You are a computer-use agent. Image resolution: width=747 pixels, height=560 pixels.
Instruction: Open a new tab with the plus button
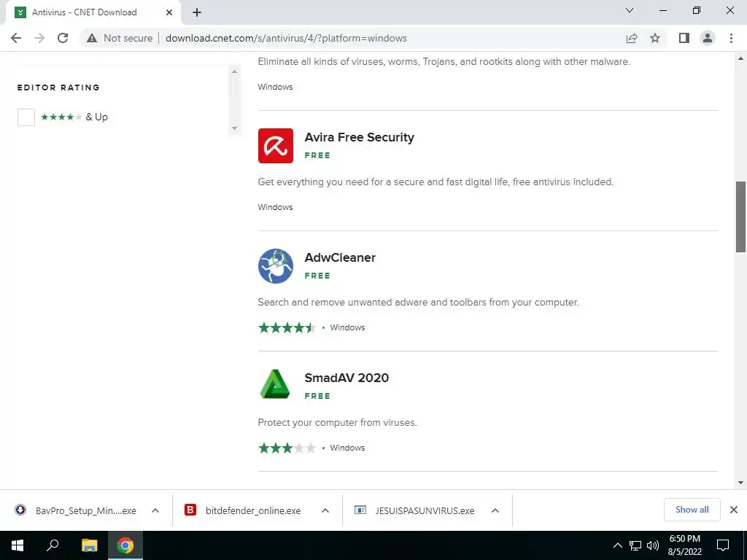pos(197,12)
